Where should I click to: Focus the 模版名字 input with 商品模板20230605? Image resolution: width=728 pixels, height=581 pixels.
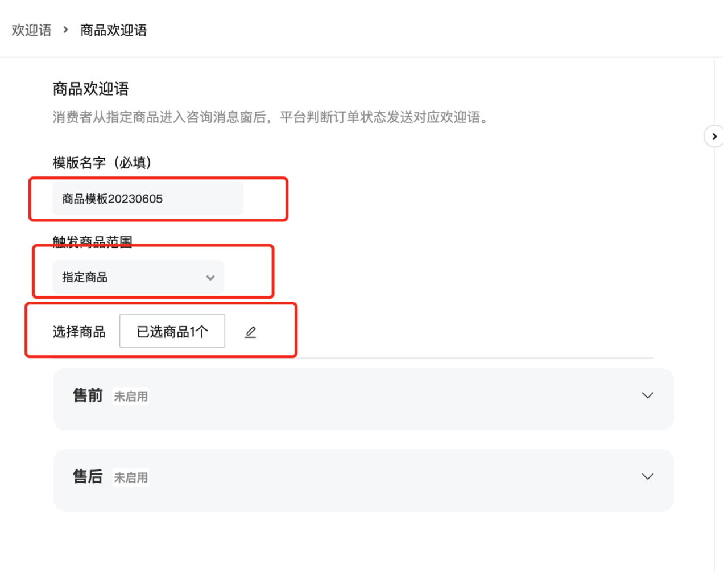(148, 199)
